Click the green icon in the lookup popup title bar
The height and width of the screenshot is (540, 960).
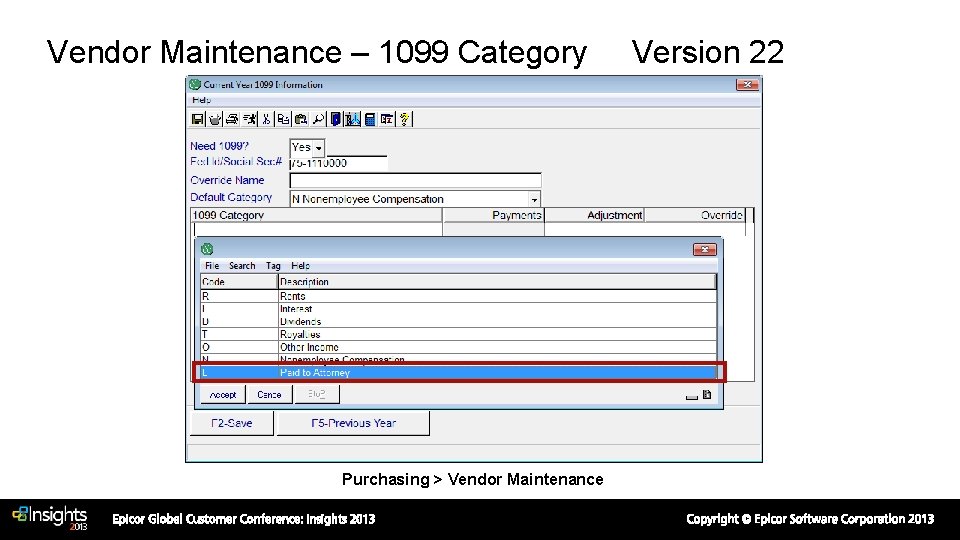click(x=207, y=249)
